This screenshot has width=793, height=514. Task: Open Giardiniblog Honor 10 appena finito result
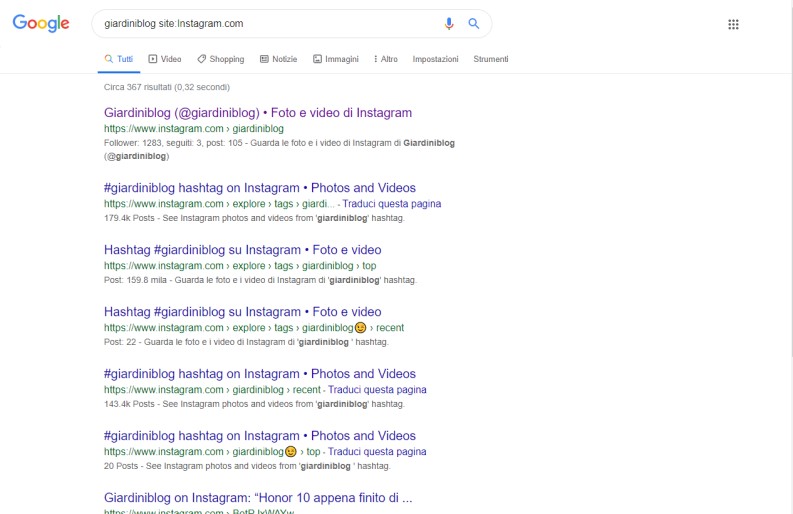pyautogui.click(x=258, y=497)
